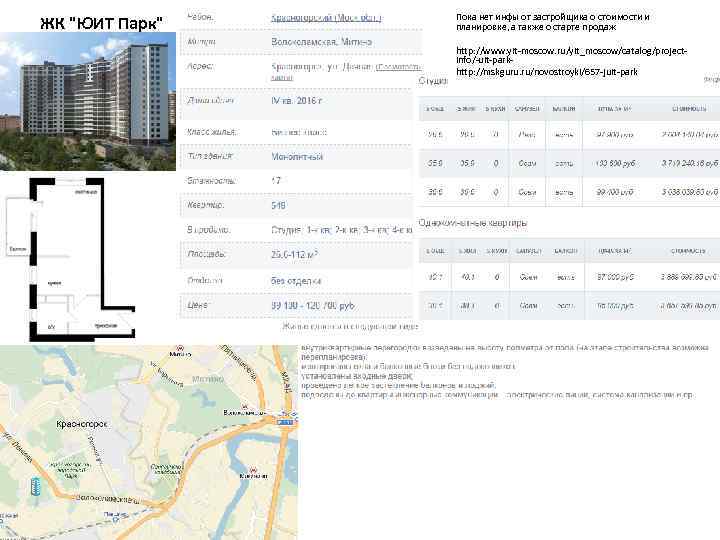
Task: Click the residential complex building marker on the map
Action: coord(35,486)
